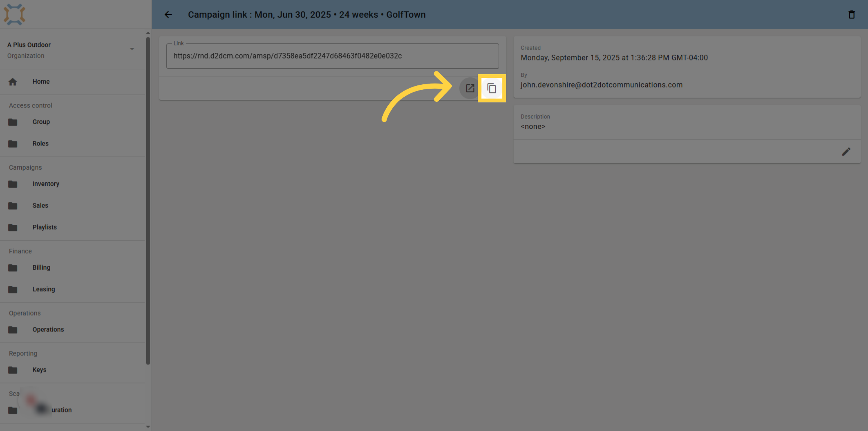
Task: Click the Group folder icon
Action: [13, 122]
